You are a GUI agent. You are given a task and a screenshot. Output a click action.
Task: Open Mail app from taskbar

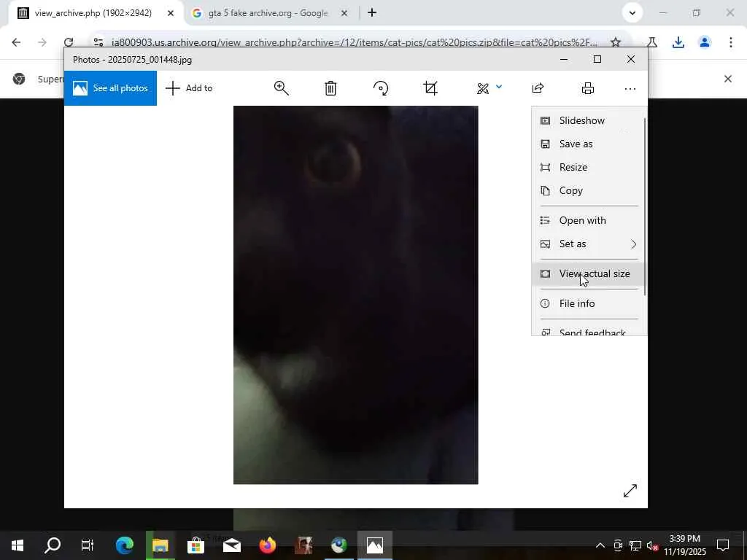(x=231, y=545)
